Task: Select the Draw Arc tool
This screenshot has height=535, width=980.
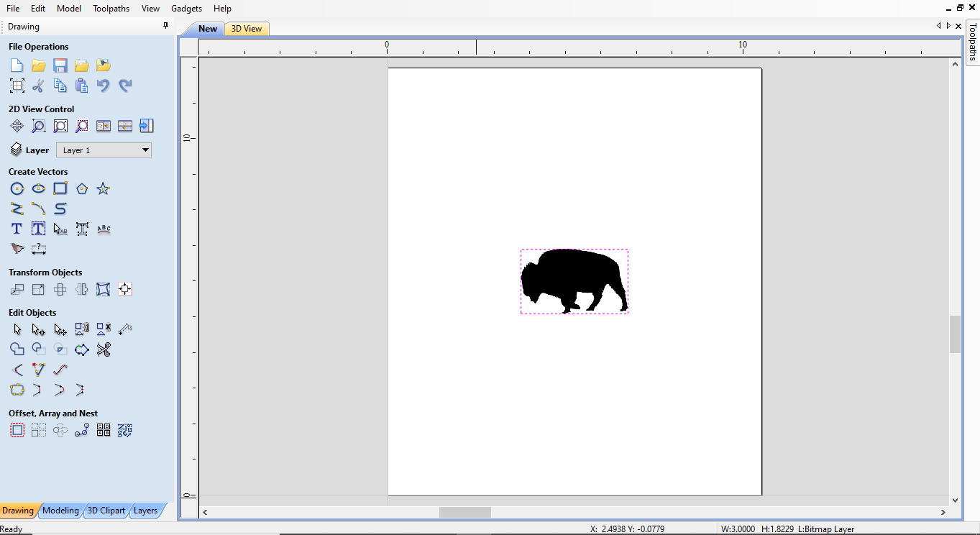Action: (x=39, y=209)
